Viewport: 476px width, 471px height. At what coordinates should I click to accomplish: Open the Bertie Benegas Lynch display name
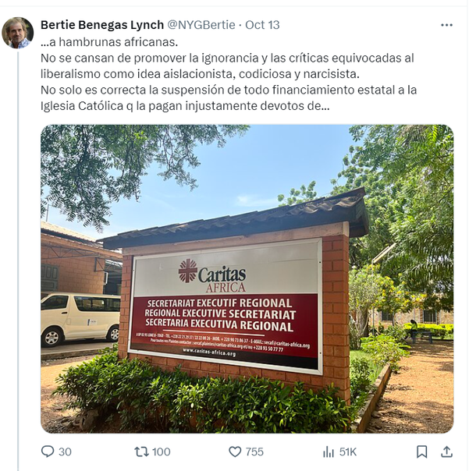102,25
